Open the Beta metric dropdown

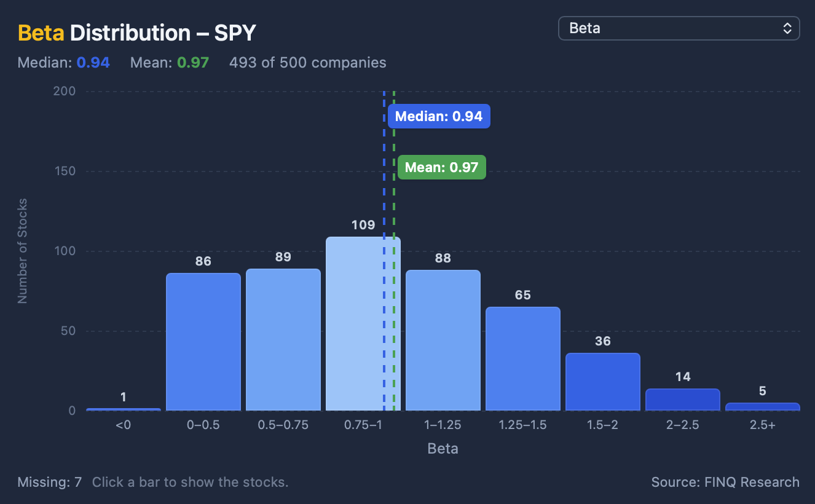point(679,28)
